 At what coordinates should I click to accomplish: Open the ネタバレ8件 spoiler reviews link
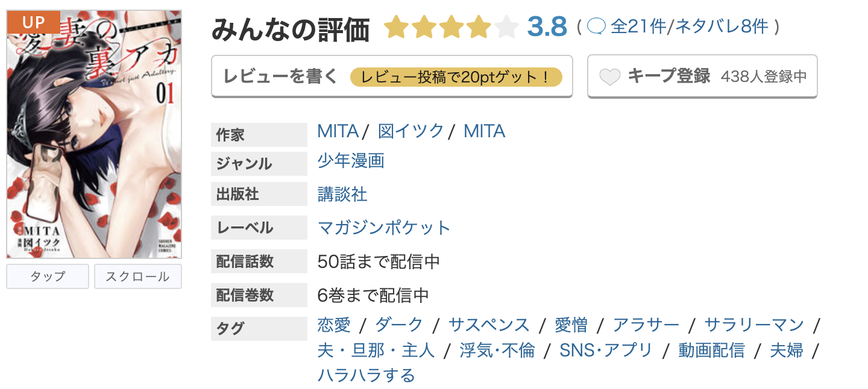coord(722,27)
